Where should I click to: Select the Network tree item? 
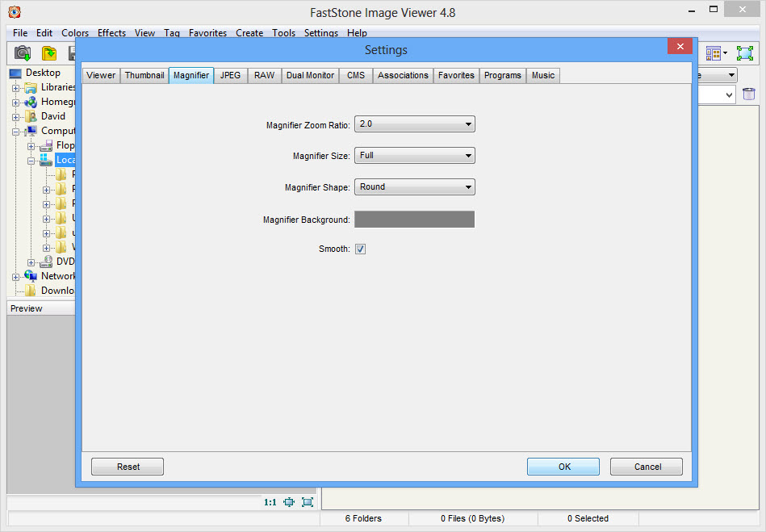tap(58, 276)
